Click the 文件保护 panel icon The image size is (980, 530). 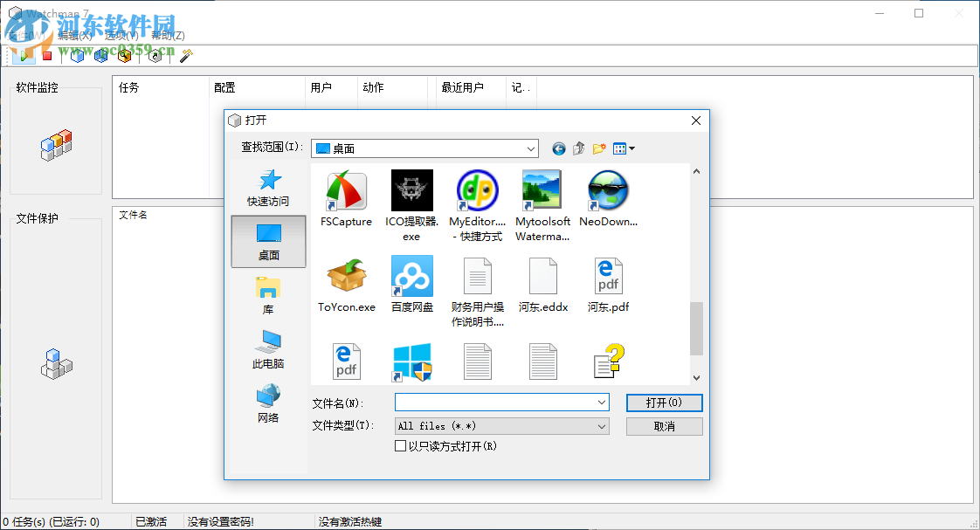coord(56,364)
